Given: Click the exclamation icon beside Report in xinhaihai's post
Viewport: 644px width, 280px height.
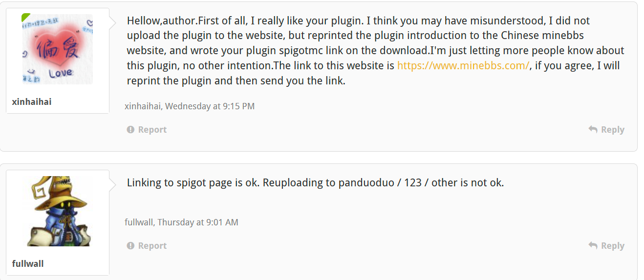Looking at the screenshot, I should (x=130, y=130).
